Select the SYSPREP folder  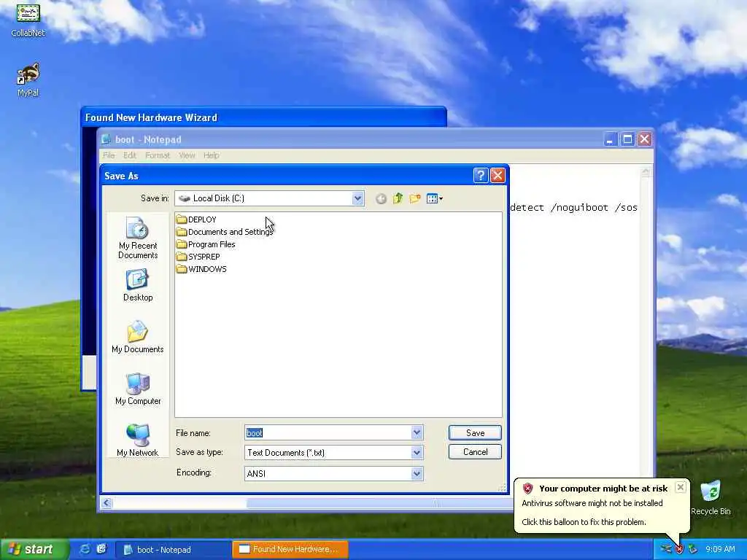198,257
